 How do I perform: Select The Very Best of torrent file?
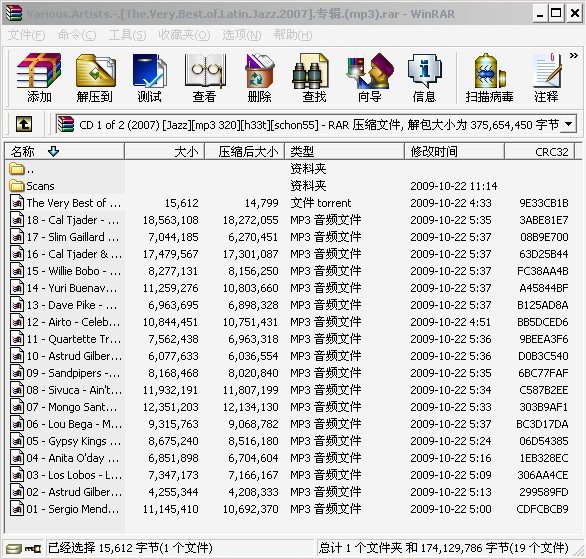[x=74, y=203]
